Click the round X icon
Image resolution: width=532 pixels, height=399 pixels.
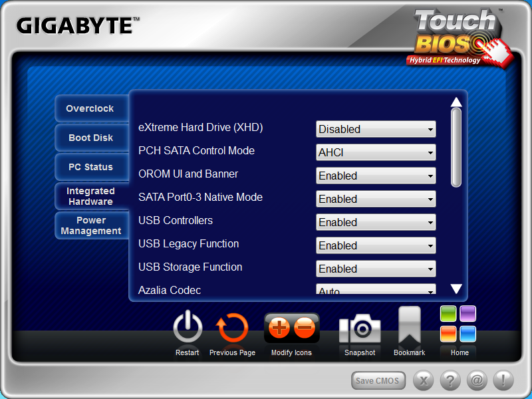pyautogui.click(x=424, y=380)
